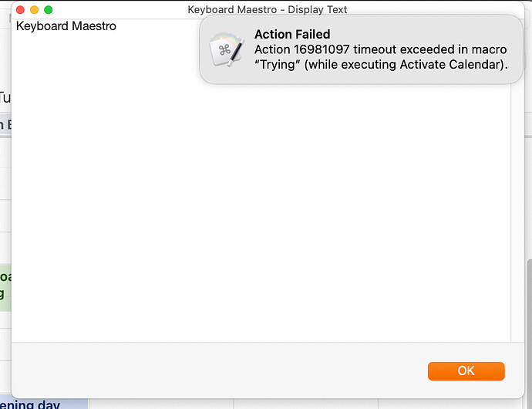Click the empty white text area of dialog
The height and width of the screenshot is (409, 532).
click(x=261, y=204)
